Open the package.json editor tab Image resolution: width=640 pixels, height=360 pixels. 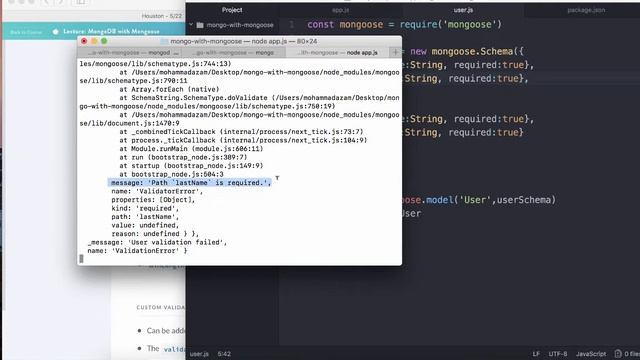click(586, 10)
